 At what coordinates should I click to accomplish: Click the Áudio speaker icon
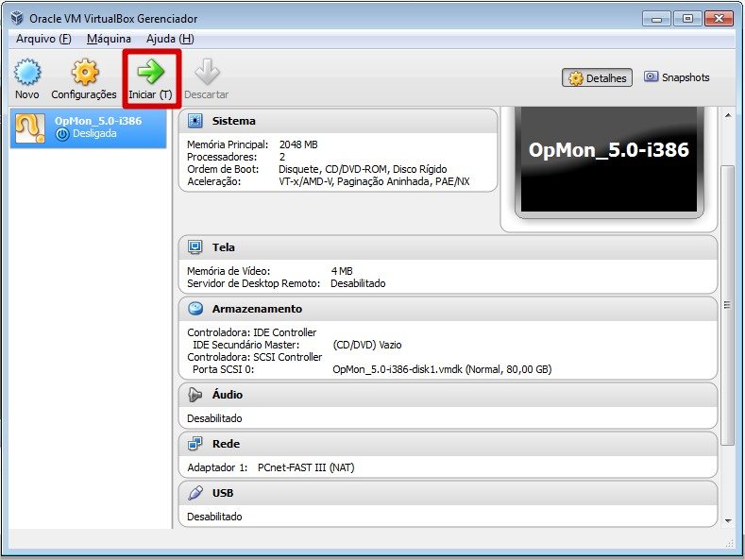pyautogui.click(x=195, y=395)
